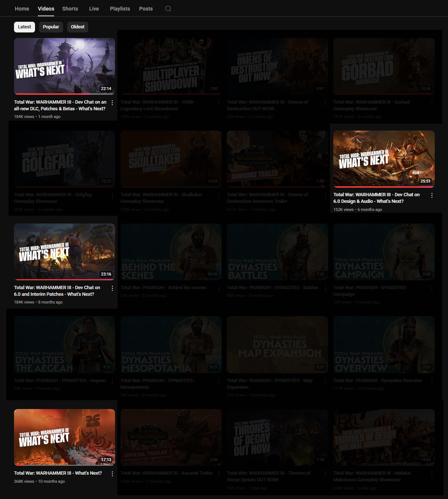Open menu for 'Malakai Makaisson Gameplay Showcase' video
448x499 pixels.
[x=432, y=474]
